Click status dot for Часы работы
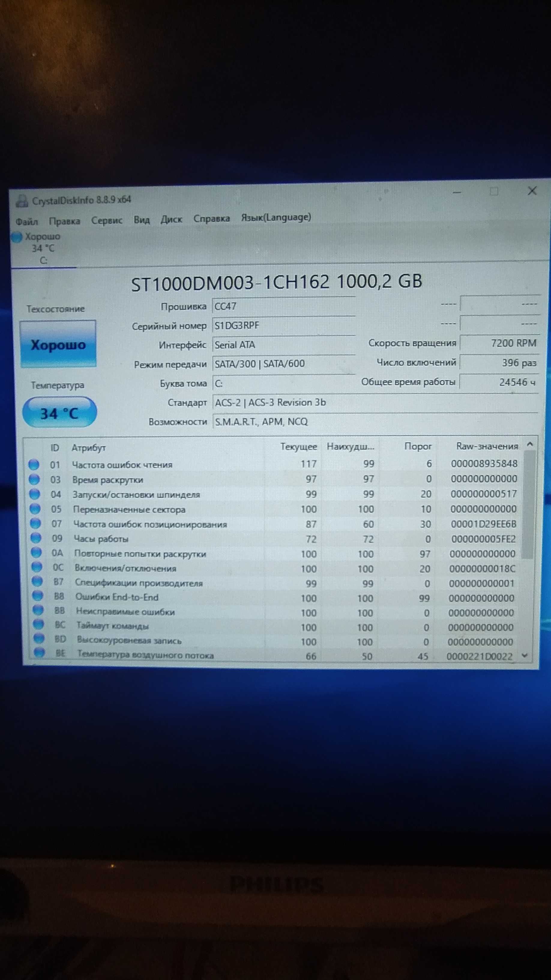Viewport: 551px width, 980px height. (x=36, y=538)
